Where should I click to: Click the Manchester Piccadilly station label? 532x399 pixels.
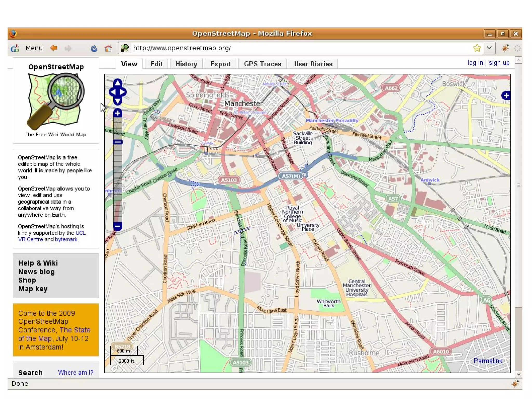332,121
